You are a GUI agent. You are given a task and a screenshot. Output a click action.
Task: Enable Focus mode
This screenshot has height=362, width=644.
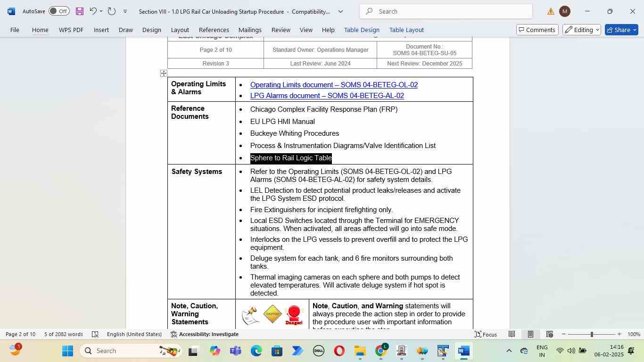pyautogui.click(x=486, y=334)
